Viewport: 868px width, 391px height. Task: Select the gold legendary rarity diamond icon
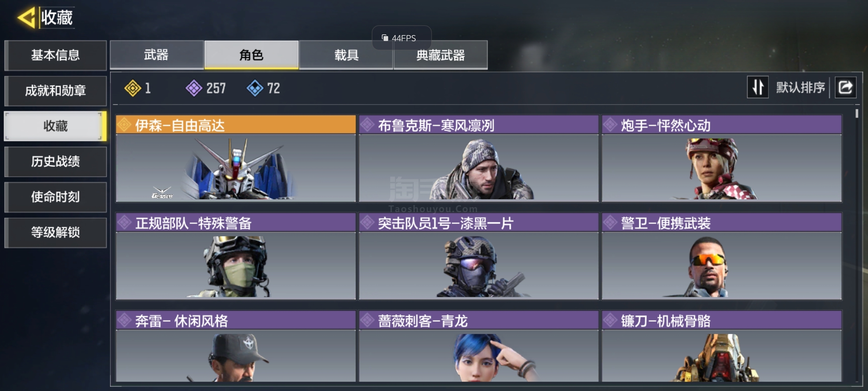point(133,88)
